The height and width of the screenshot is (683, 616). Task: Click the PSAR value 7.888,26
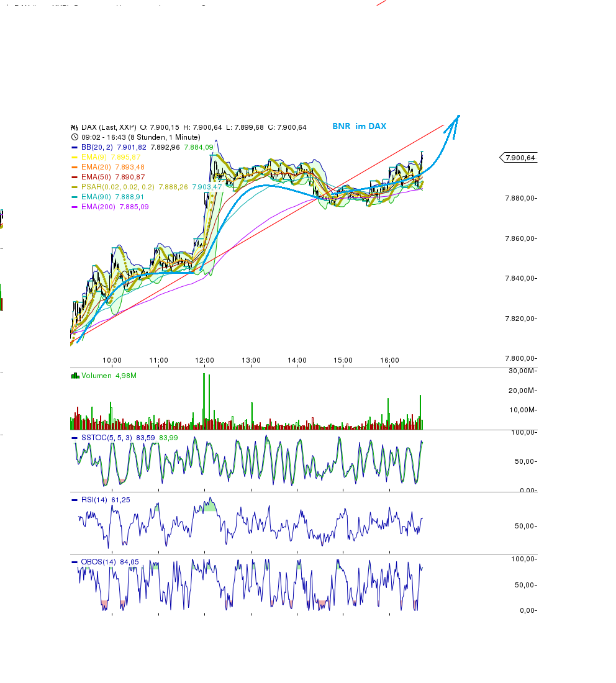click(x=173, y=187)
